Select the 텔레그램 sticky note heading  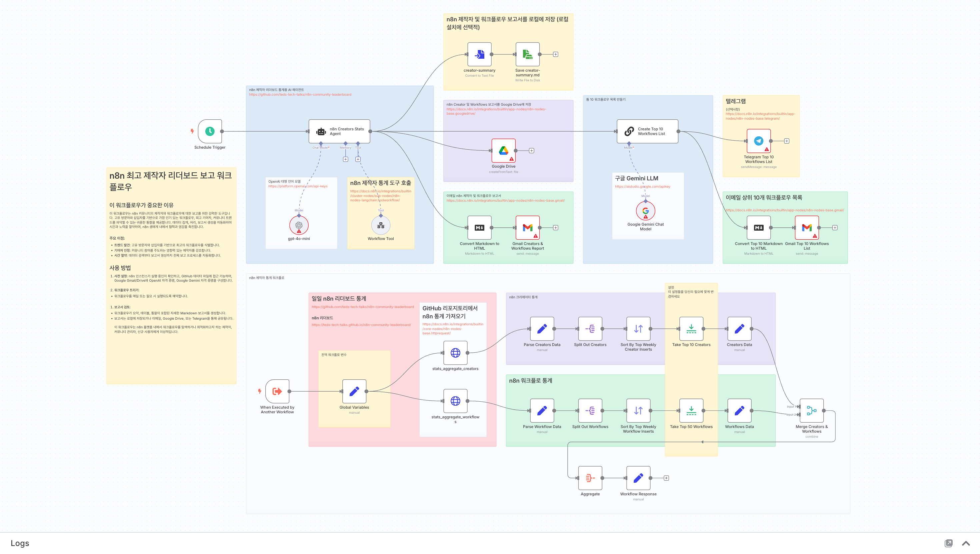(735, 101)
